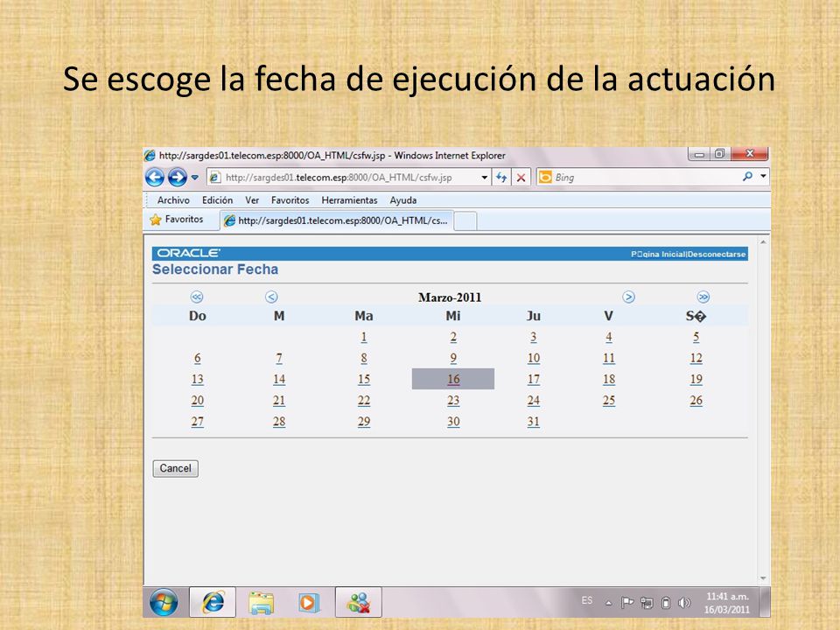
Task: Open the Ayuda menu
Action: 402,200
